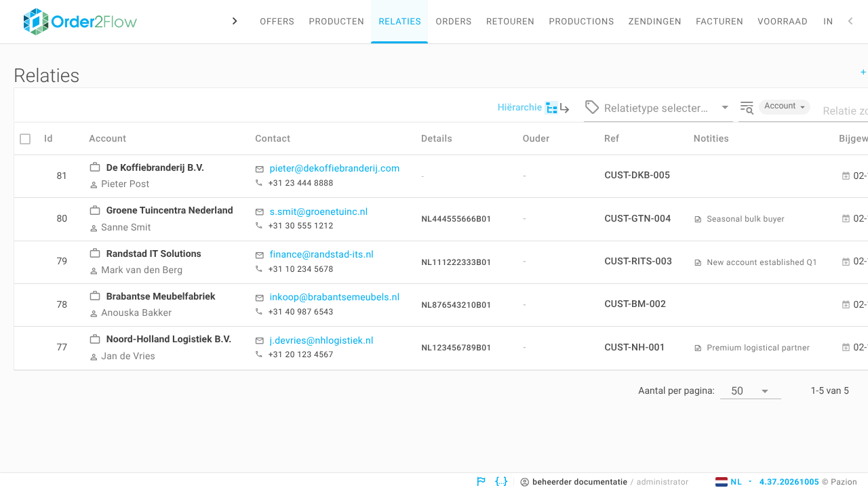The width and height of the screenshot is (868, 488).
Task: Click the Netherlands flag language icon
Action: [722, 482]
